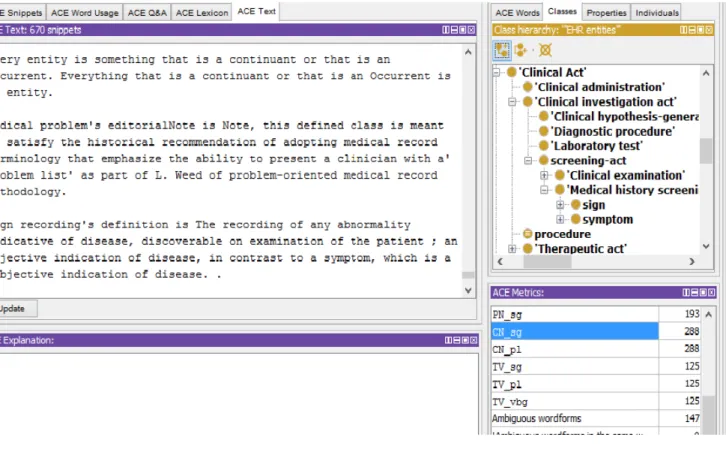Click the class icon beside 'Laboratory test'
Image resolution: width=726 pixels, height=452 pixels.
point(544,146)
